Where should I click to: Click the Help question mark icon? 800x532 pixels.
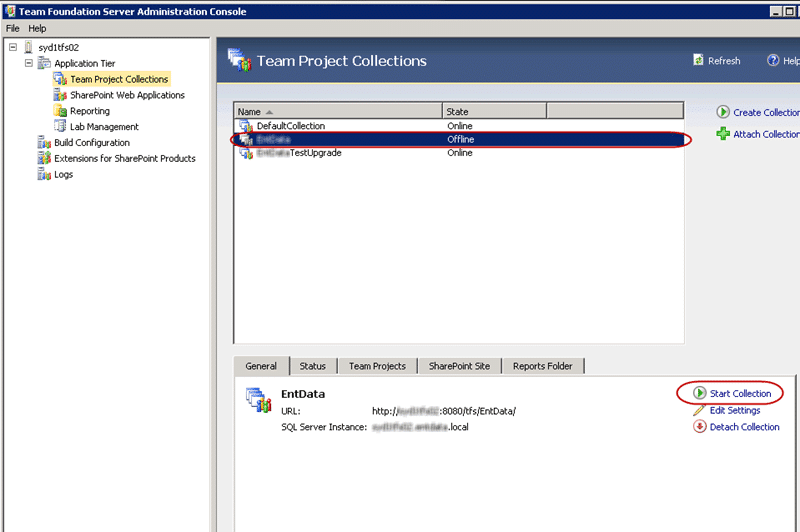click(773, 60)
